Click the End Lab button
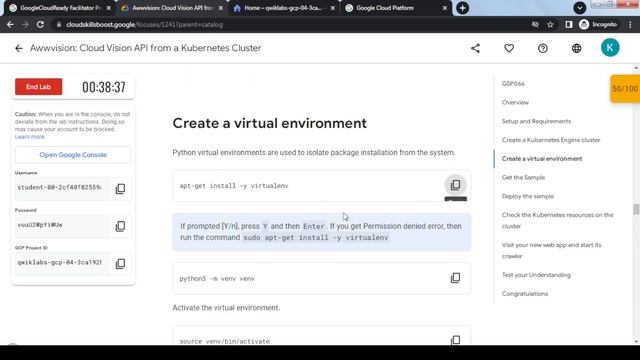 coord(38,87)
